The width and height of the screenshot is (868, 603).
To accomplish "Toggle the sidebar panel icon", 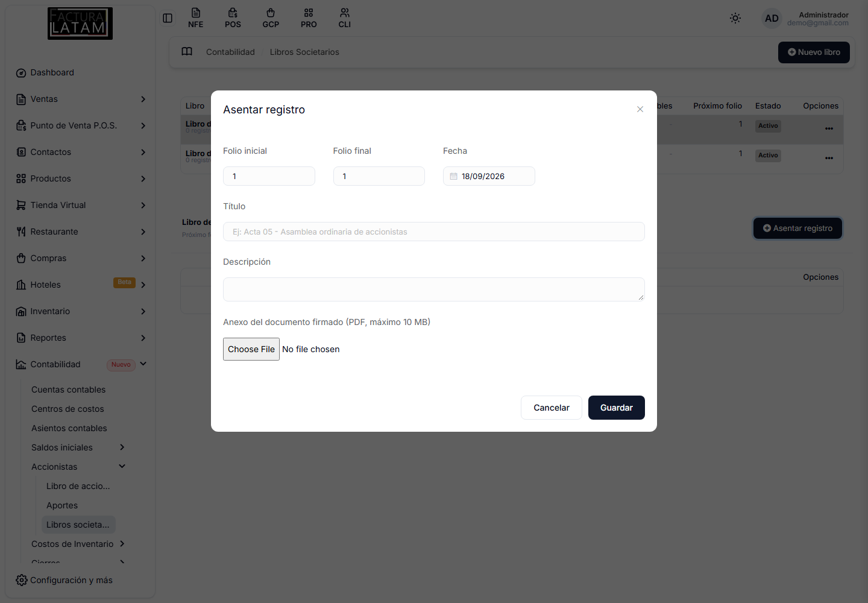I will (168, 18).
